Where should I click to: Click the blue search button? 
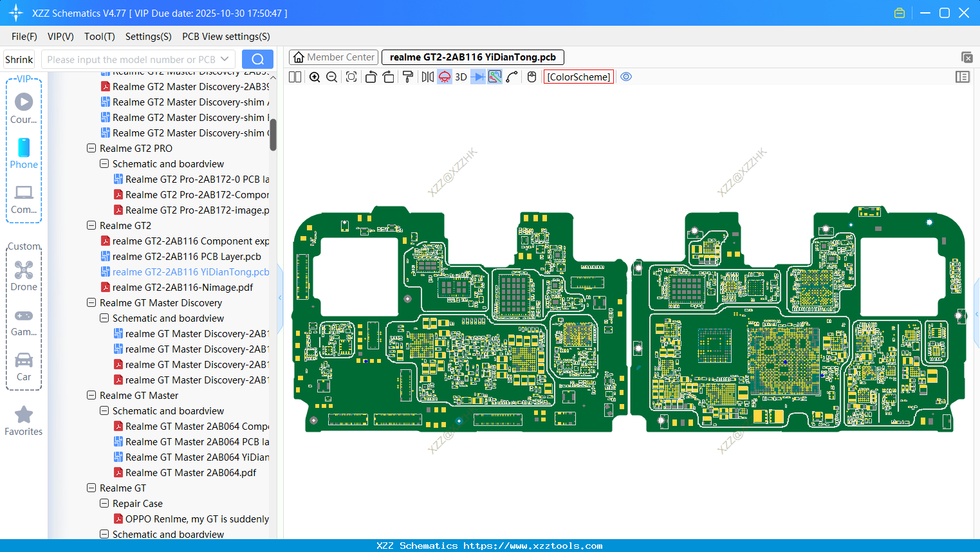(257, 59)
